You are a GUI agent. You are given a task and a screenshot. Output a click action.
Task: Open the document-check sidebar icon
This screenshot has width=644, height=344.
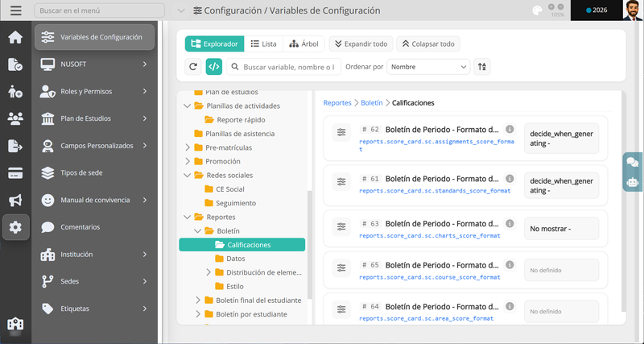pos(15,64)
